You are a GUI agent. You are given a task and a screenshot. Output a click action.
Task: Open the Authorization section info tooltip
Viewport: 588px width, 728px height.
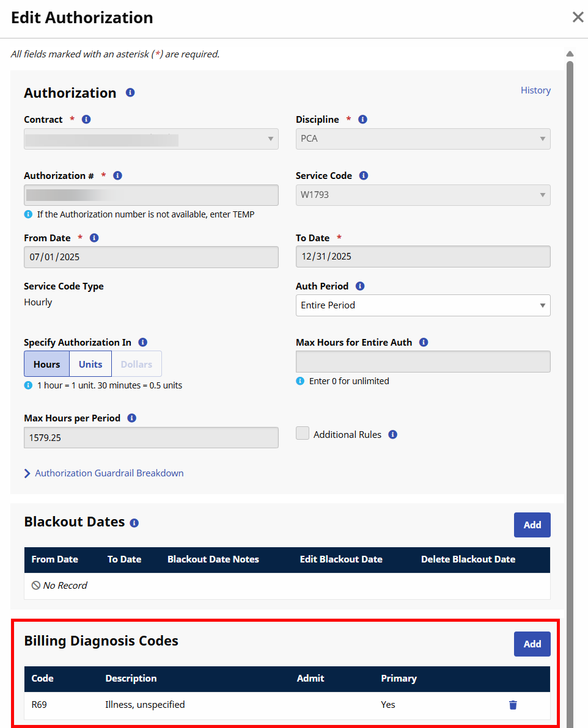(x=130, y=93)
